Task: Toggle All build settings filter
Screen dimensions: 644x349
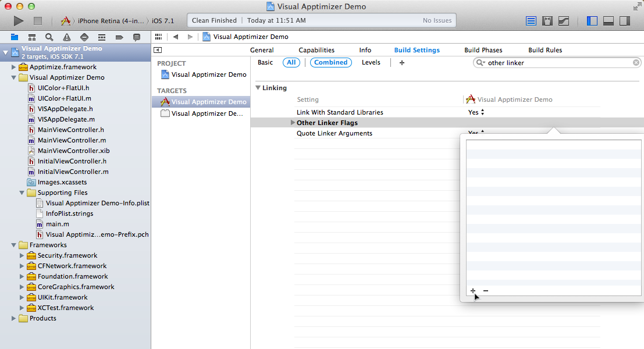Action: tap(291, 62)
